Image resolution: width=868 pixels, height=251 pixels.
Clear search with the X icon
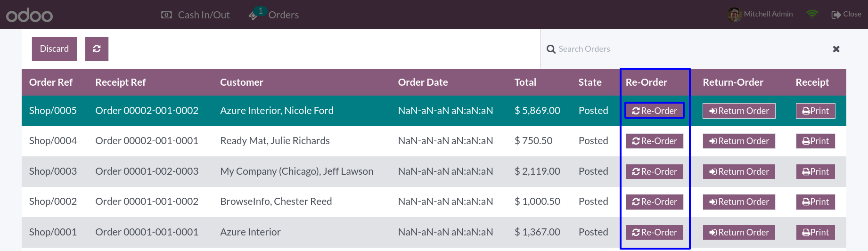(x=836, y=49)
